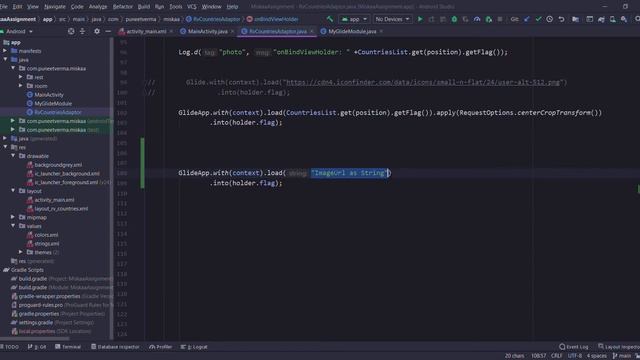
Task: Close the RvCountriesAdaptor.java tab
Action: 312,31
